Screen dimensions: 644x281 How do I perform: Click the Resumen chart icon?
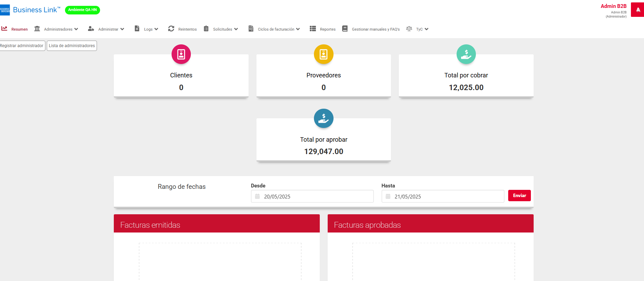click(x=4, y=29)
